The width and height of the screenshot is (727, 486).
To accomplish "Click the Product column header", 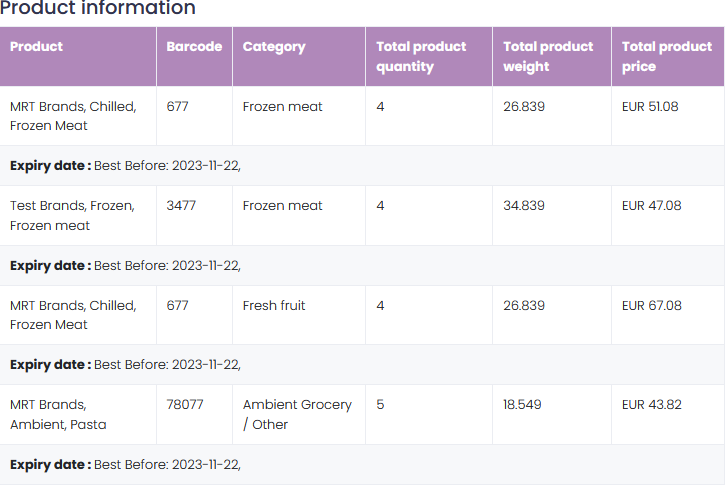I will click(37, 47).
